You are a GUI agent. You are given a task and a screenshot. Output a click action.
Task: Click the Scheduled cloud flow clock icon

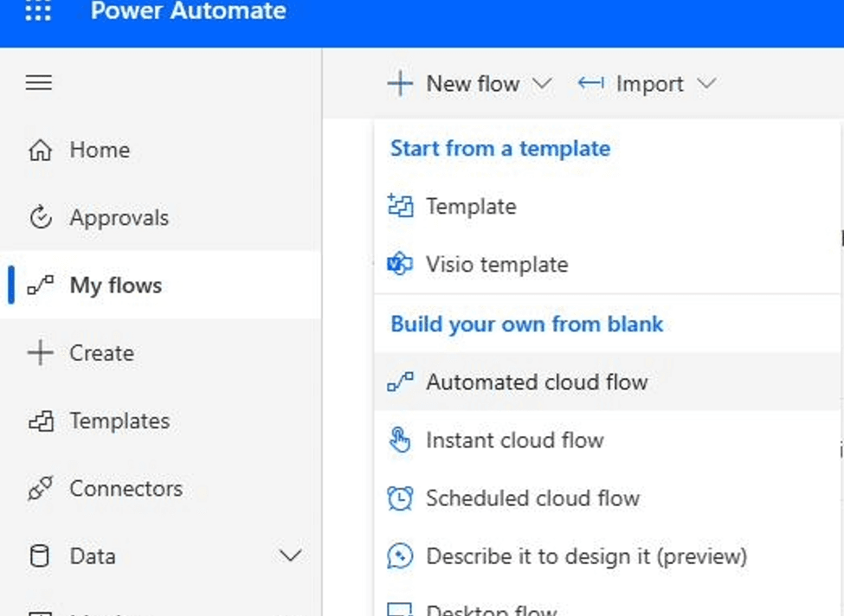point(401,497)
